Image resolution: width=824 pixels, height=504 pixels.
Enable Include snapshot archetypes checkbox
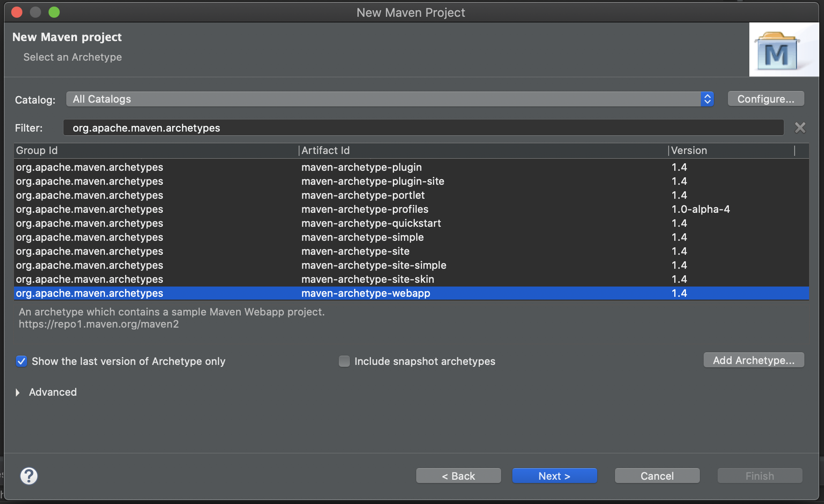coord(344,361)
